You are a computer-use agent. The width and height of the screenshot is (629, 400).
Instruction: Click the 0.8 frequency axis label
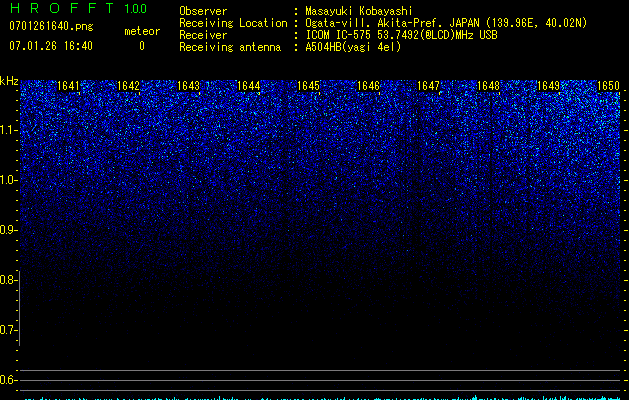pyautogui.click(x=7, y=280)
